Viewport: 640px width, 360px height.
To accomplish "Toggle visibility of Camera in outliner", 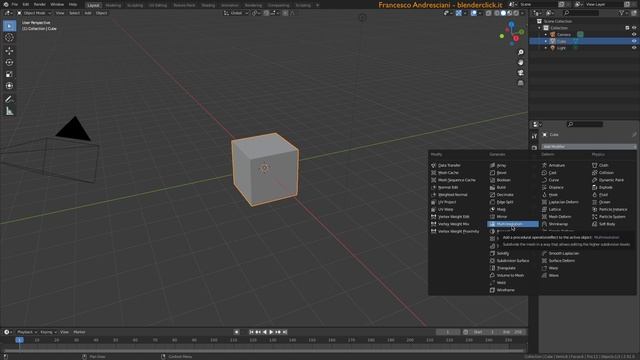I will pos(634,35).
